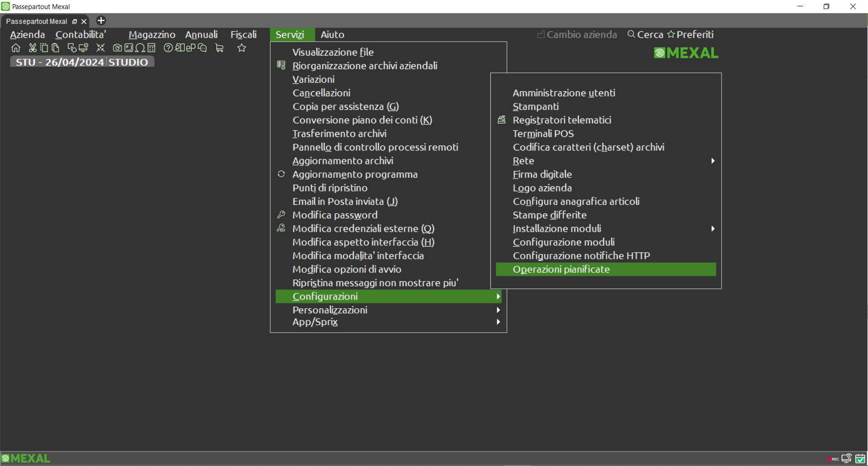Open the calculator icon in toolbar
This screenshot has width=868, height=466.
pos(151,48)
